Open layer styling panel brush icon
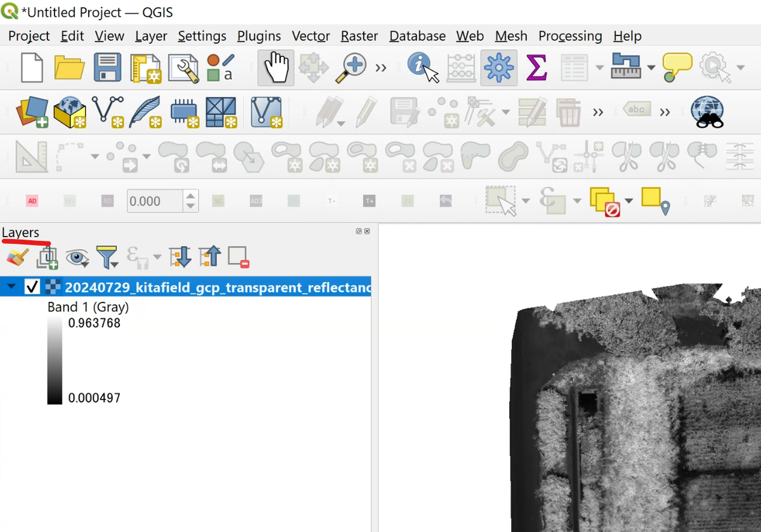The width and height of the screenshot is (761, 532). point(17,257)
